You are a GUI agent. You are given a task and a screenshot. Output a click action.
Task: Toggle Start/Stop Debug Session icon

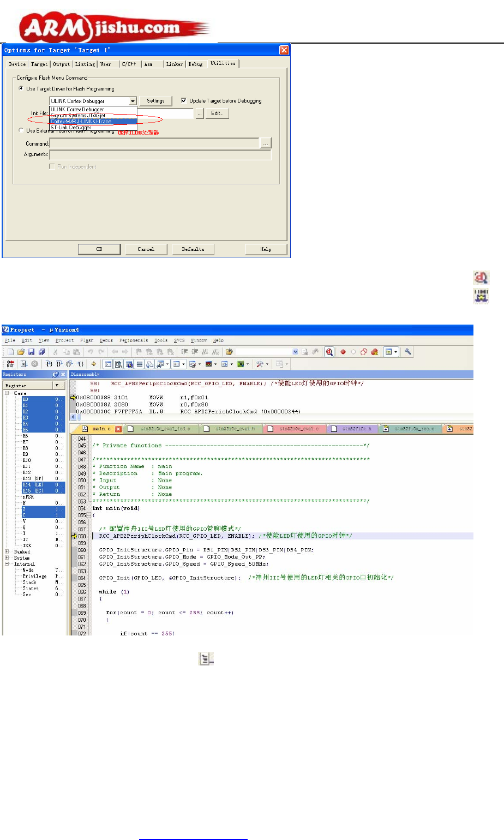point(329,352)
